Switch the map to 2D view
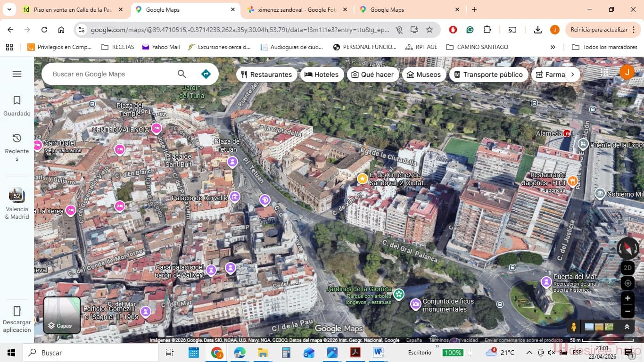This screenshot has width=644, height=362. pyautogui.click(x=627, y=267)
